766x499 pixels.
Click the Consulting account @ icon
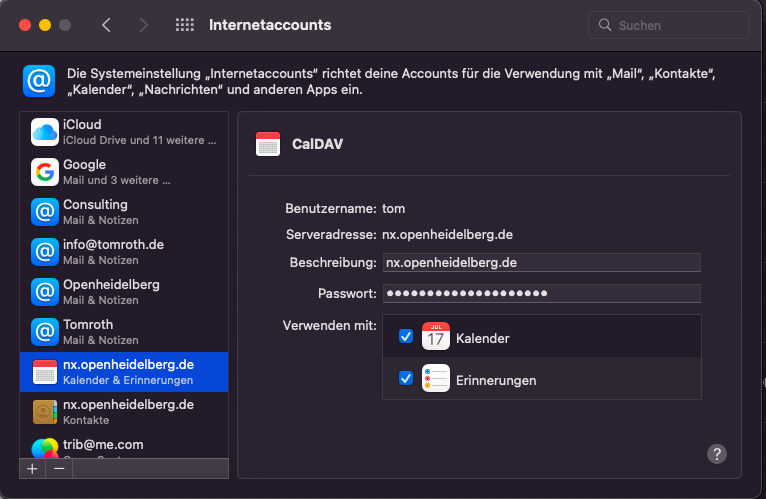pyautogui.click(x=45, y=212)
